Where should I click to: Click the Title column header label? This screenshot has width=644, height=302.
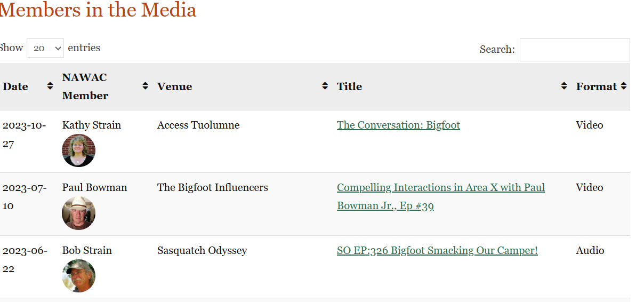(349, 86)
